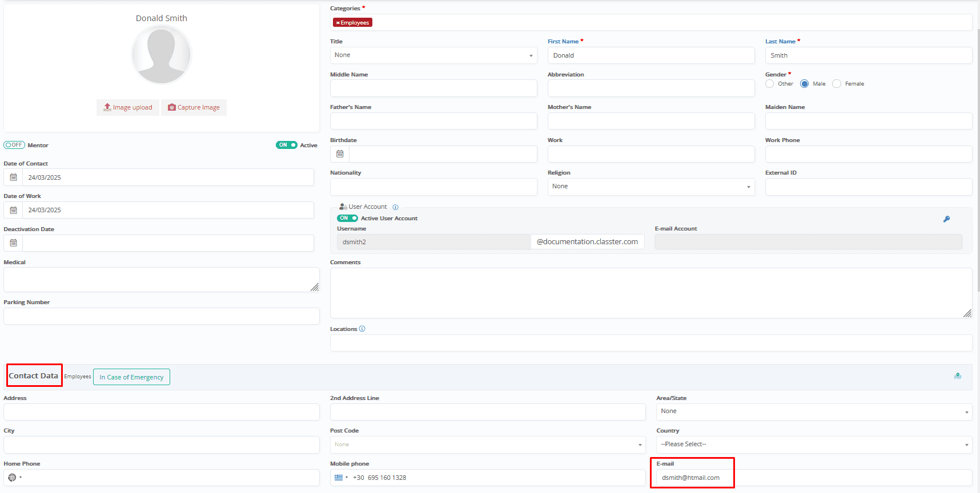The width and height of the screenshot is (980, 493).
Task: Open the Date of Contact calendar icon
Action: pos(13,177)
